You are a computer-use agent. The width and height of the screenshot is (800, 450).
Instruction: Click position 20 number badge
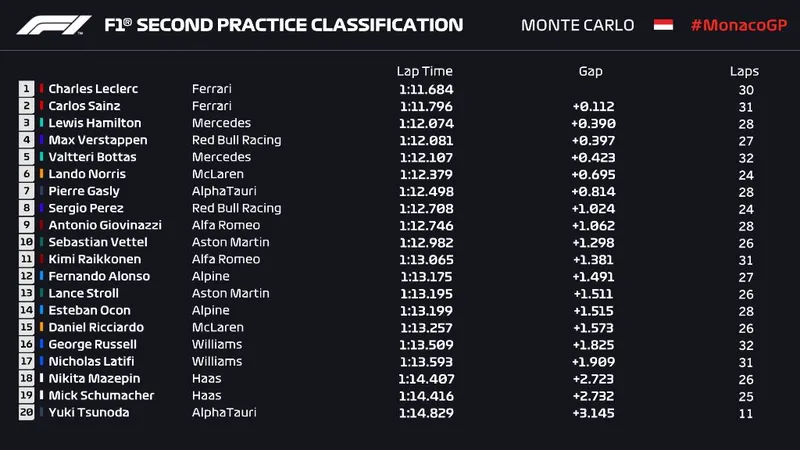point(27,412)
